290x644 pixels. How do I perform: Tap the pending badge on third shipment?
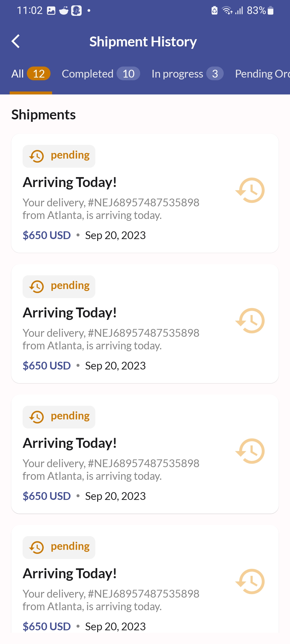[59, 417]
